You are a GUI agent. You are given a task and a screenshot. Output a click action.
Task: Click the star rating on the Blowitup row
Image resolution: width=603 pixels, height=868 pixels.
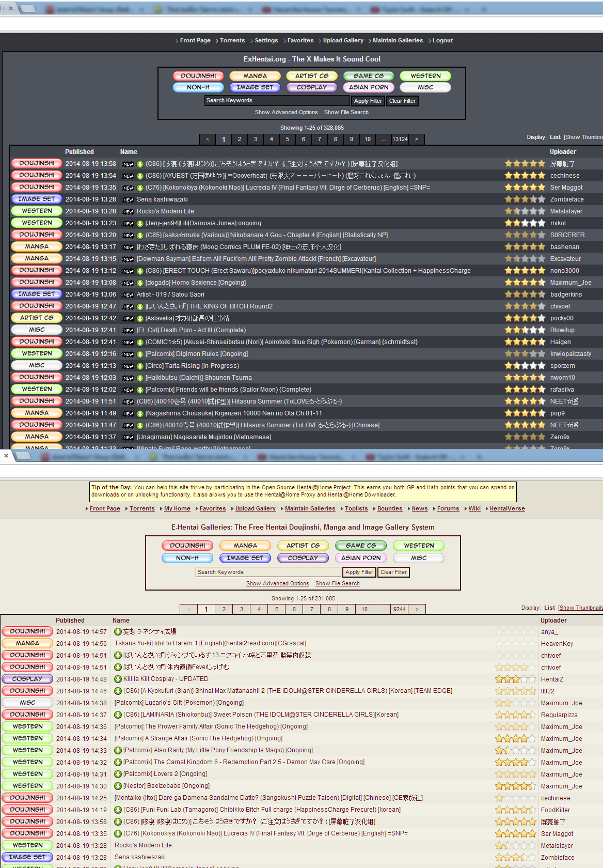(525, 330)
